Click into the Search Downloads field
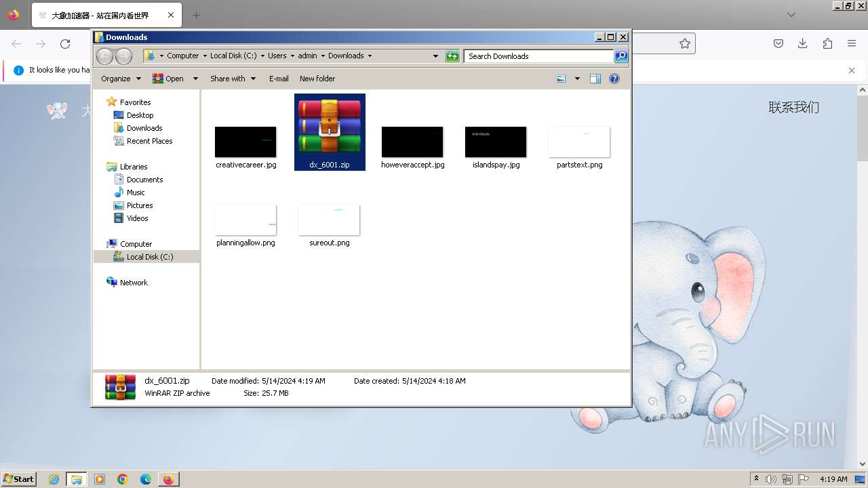 pyautogui.click(x=539, y=56)
